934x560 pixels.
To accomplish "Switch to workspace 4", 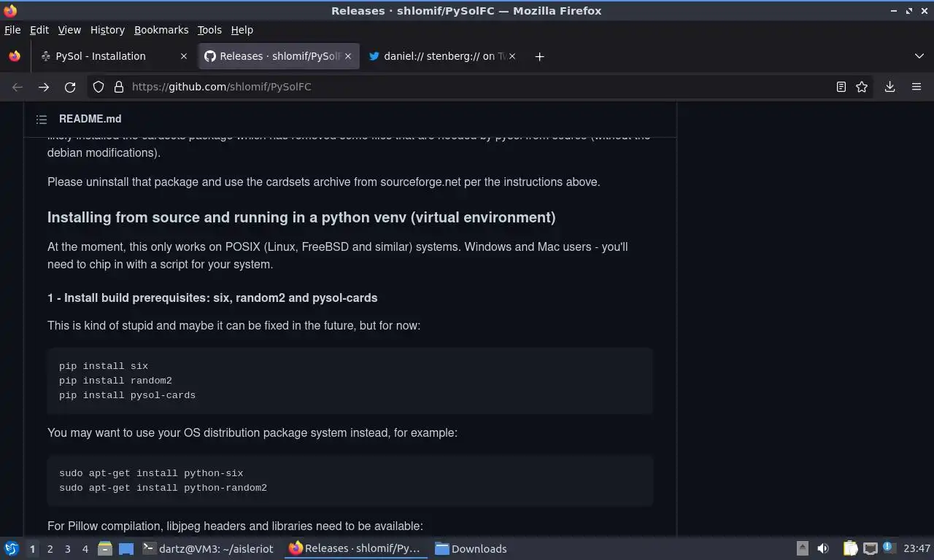I will tap(85, 548).
